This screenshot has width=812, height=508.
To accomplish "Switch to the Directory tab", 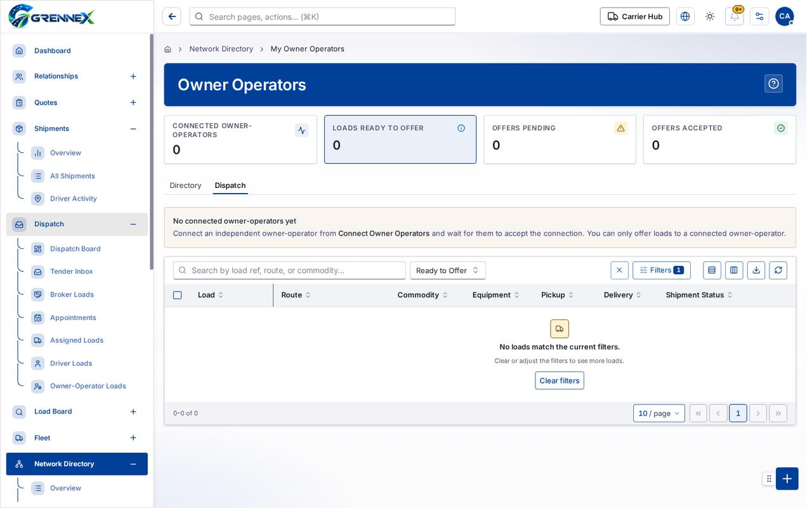I will [x=185, y=185].
